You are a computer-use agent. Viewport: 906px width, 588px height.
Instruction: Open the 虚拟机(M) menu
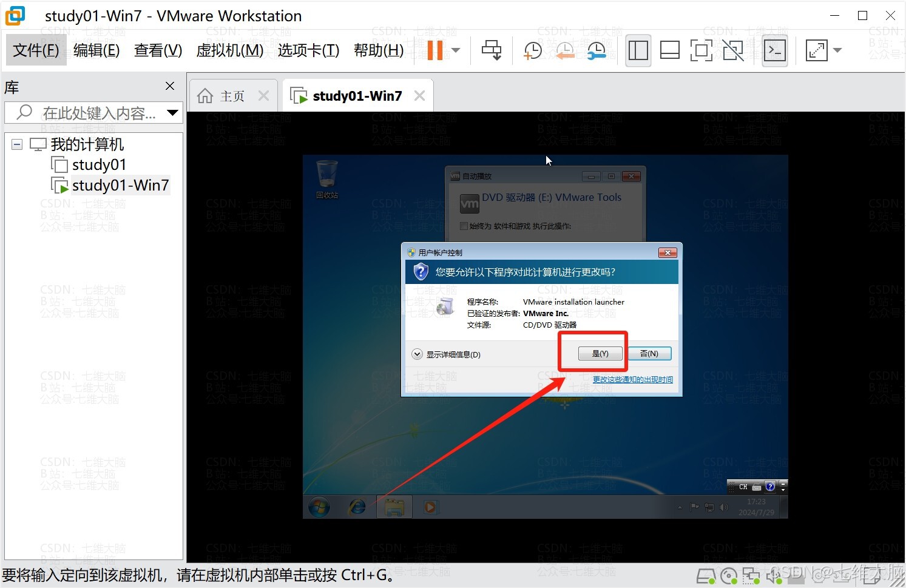pyautogui.click(x=230, y=50)
